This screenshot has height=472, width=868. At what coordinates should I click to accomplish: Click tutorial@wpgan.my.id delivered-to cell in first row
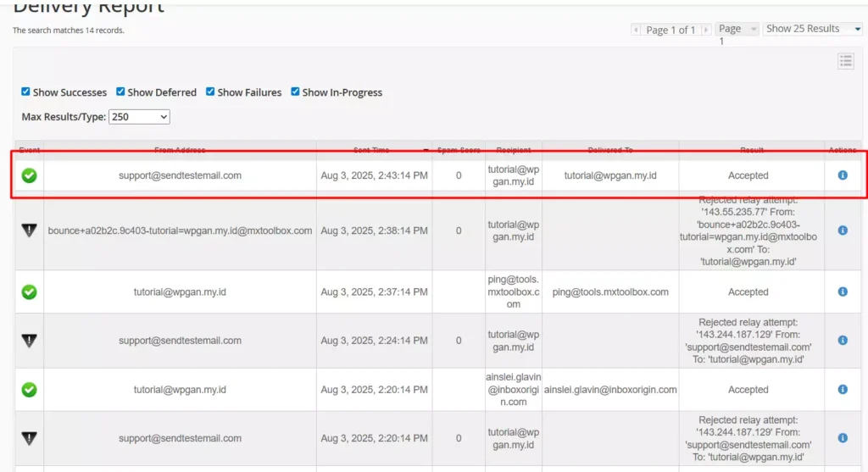610,175
